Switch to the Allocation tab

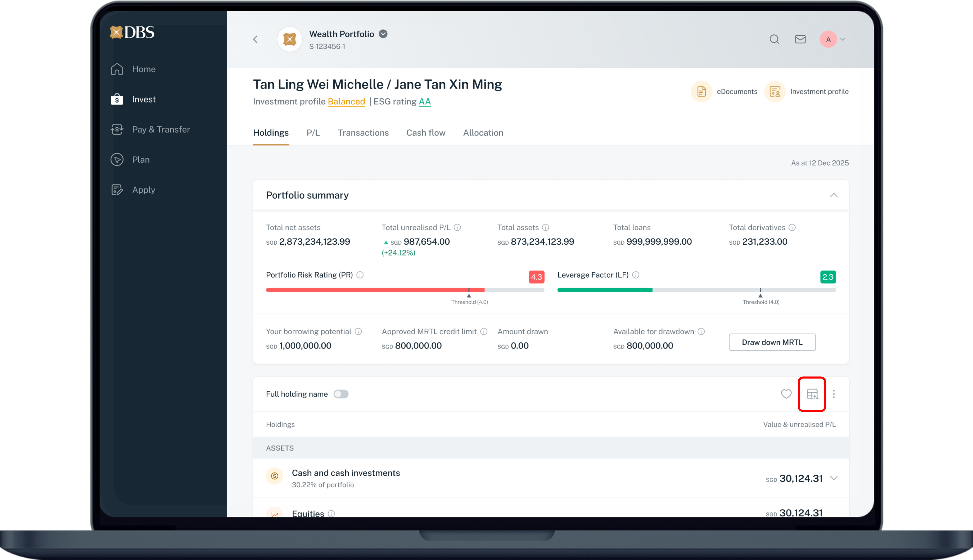coord(483,133)
